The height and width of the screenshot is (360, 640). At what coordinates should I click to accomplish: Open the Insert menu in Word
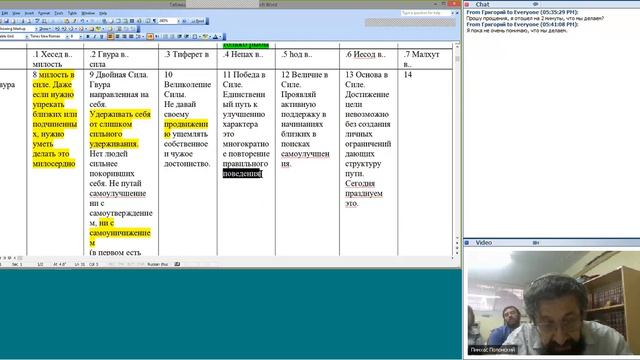29,13
